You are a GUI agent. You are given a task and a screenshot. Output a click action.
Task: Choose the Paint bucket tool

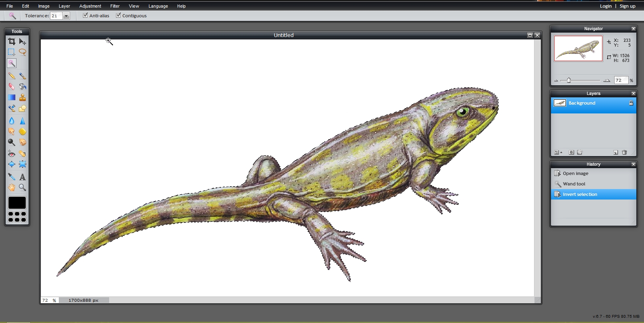click(23, 86)
